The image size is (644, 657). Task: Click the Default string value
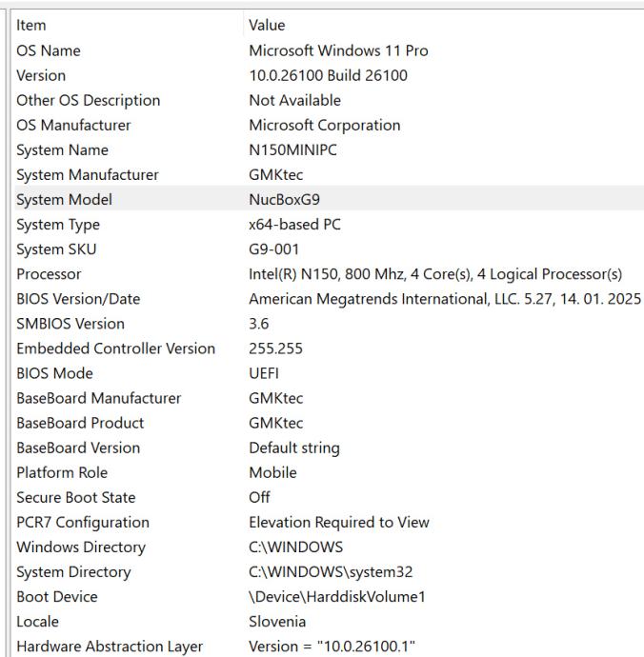point(294,448)
